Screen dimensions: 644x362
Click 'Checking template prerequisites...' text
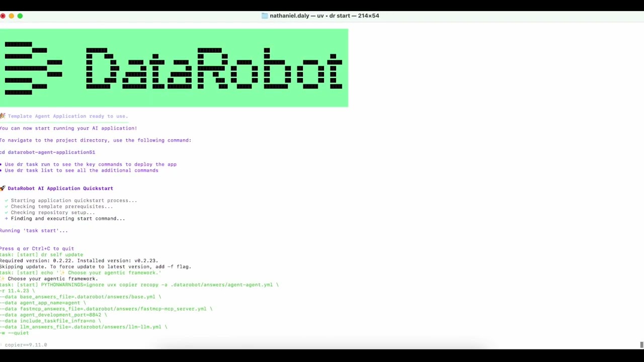pyautogui.click(x=62, y=207)
